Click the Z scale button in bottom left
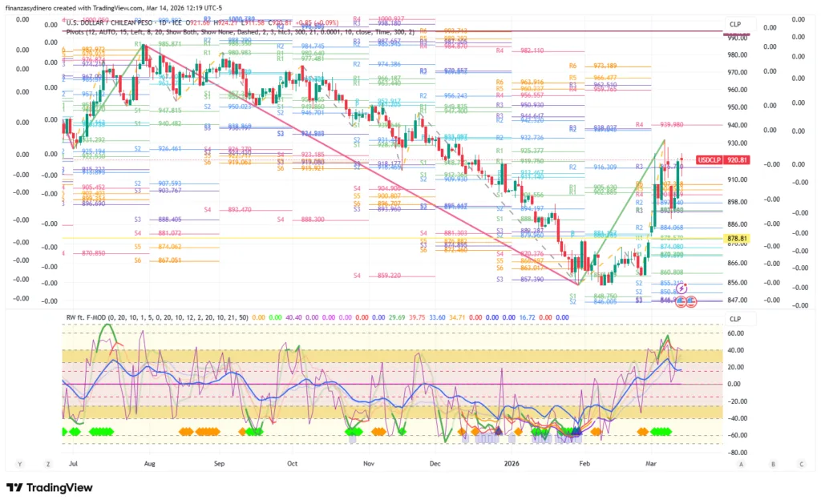The image size is (821, 504). coord(48,464)
